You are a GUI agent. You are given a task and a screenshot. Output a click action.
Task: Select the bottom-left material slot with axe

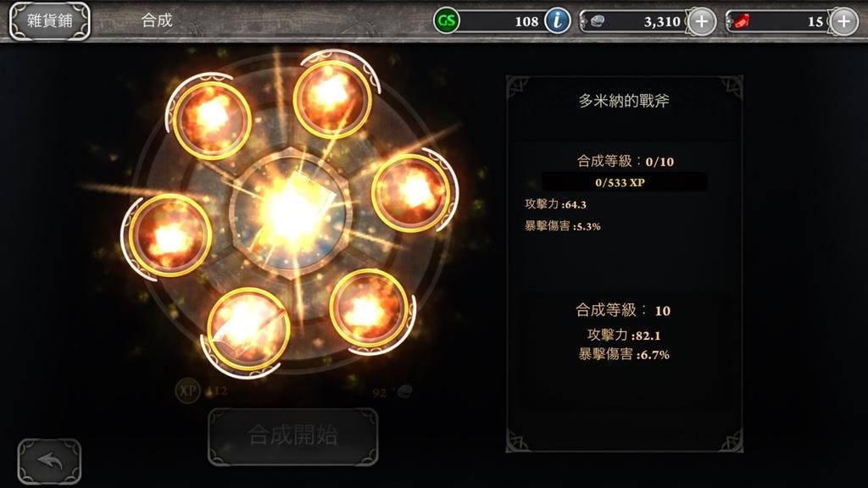pyautogui.click(x=248, y=328)
